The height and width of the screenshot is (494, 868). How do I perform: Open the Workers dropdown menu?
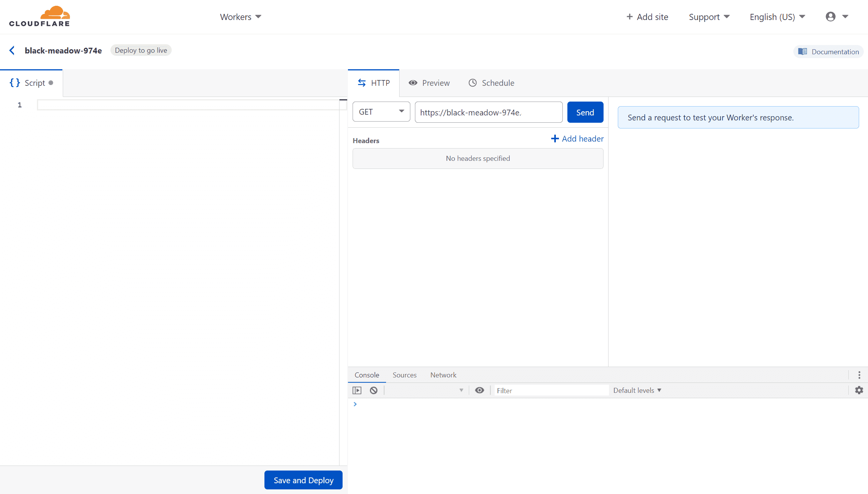pos(240,17)
